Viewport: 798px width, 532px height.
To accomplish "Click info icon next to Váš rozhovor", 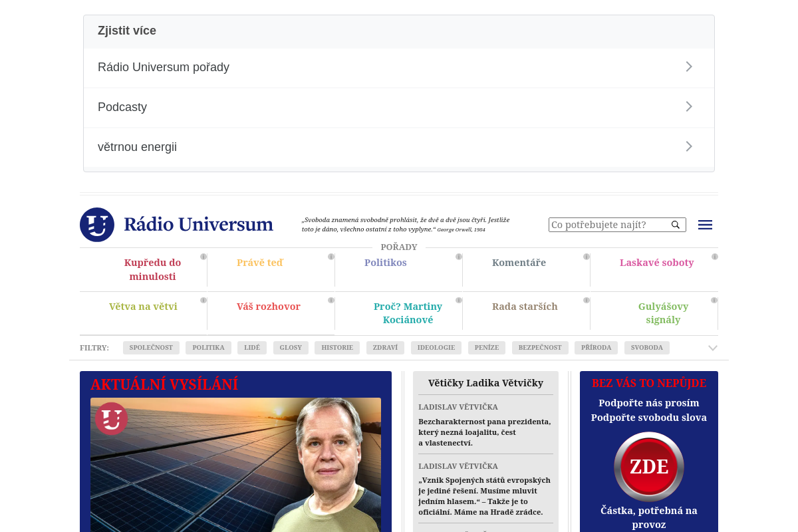I will pos(331,300).
